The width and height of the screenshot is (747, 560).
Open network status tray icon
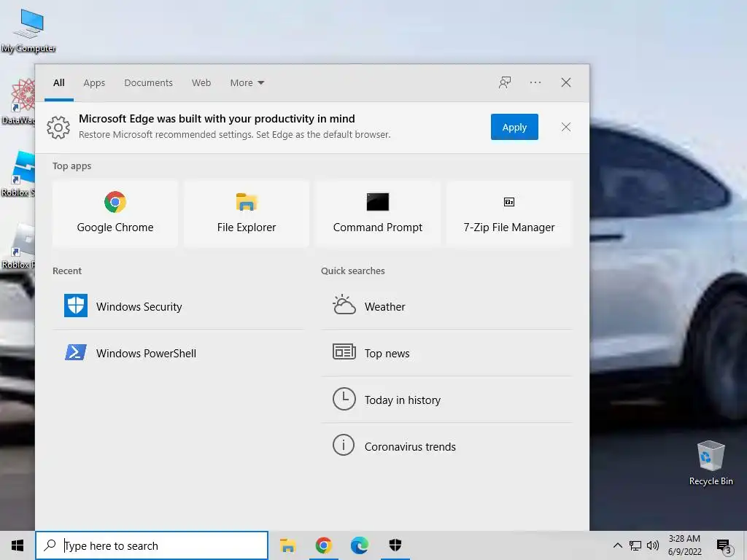click(635, 545)
